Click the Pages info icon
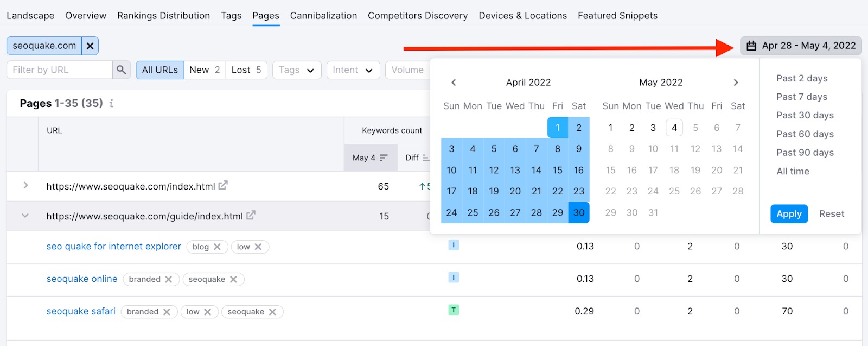The image size is (868, 346). 112,103
